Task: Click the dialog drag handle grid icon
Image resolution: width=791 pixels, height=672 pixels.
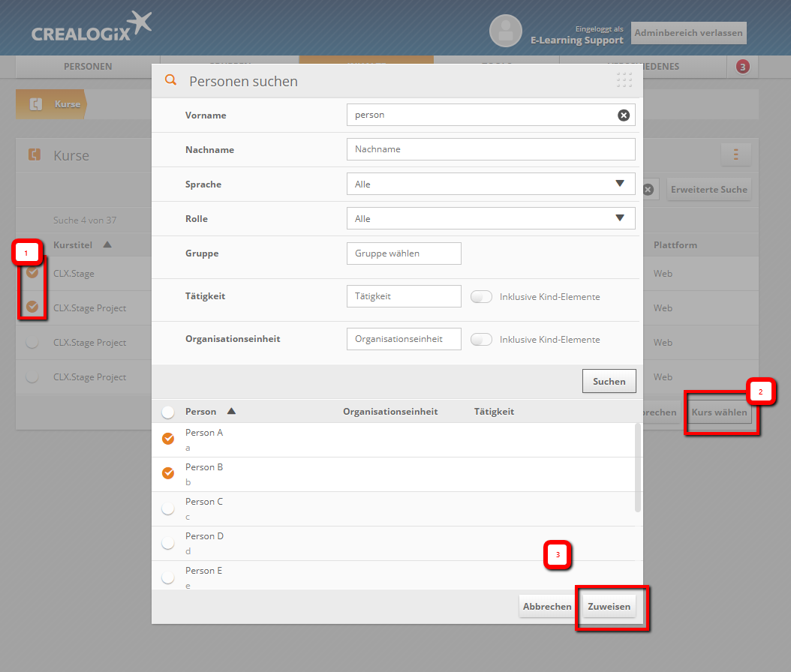Action: (x=624, y=80)
